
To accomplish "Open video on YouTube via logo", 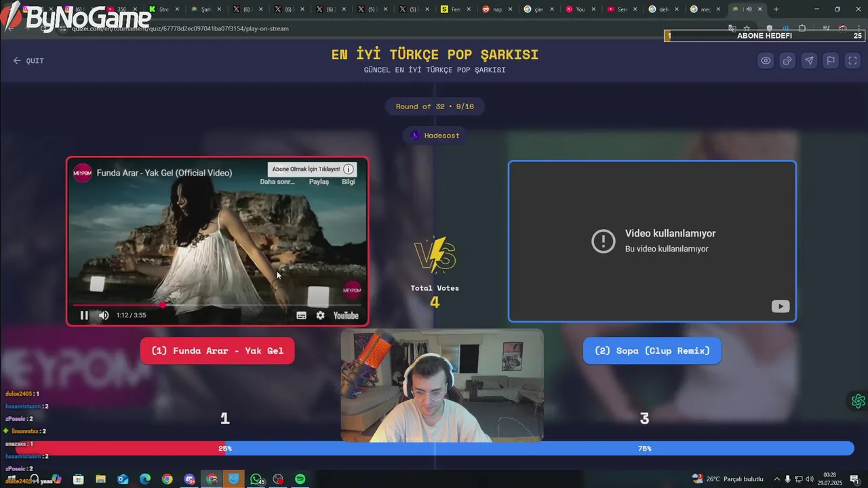I will 346,315.
